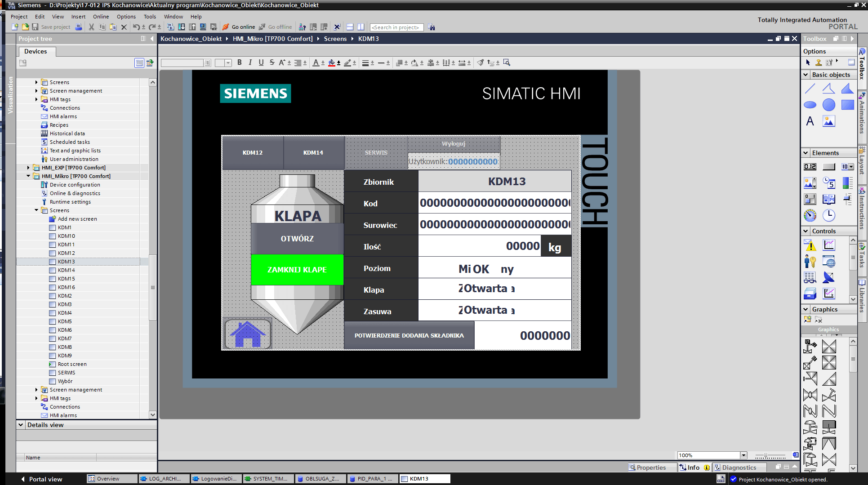Activate the selection arrow tool in Options
This screenshot has width=868, height=485.
(x=808, y=62)
